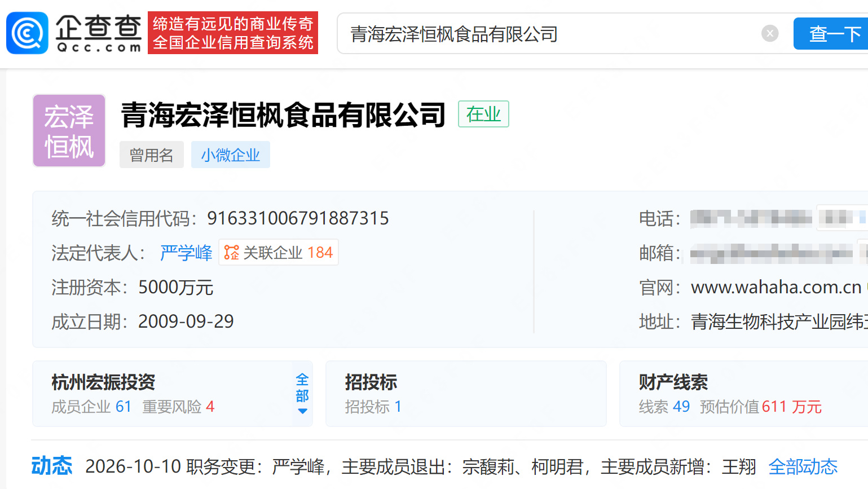Open 线索 49 in 财产线索 card
Screen dimensions: 868x489
pos(664,407)
